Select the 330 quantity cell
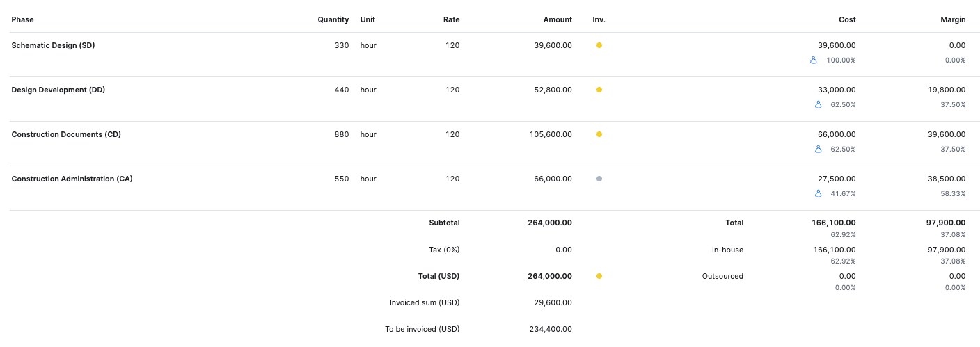This screenshot has height=347, width=980. [x=342, y=45]
